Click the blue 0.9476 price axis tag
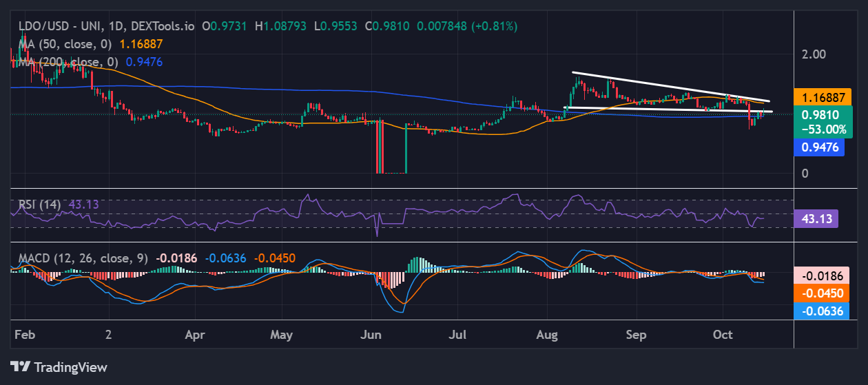Viewport: 868px width, 385px height. coord(819,147)
